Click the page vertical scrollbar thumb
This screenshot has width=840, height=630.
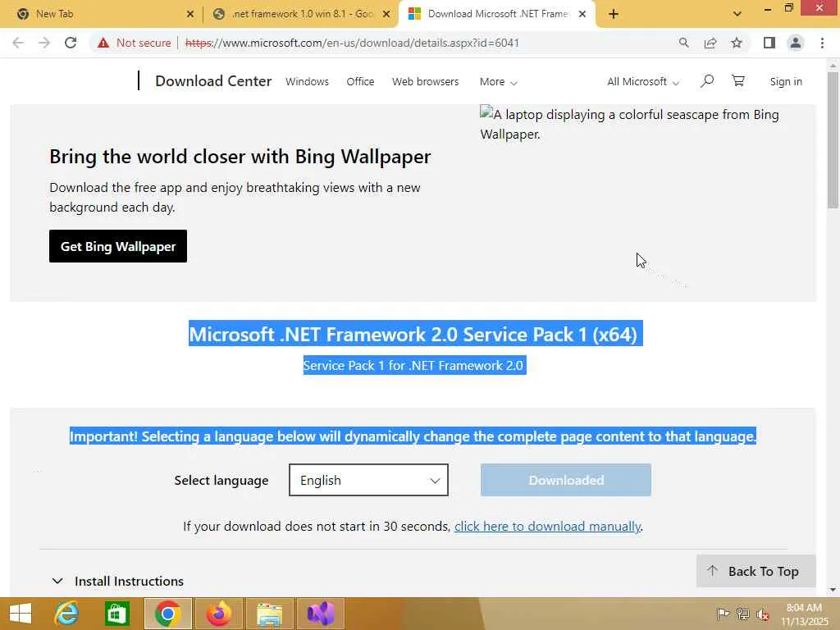tap(833, 139)
